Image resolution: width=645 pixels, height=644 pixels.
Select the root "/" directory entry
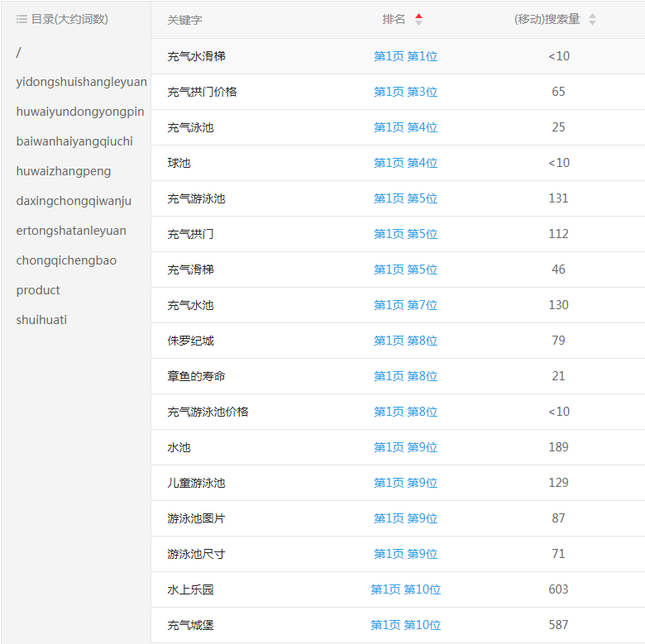[19, 52]
